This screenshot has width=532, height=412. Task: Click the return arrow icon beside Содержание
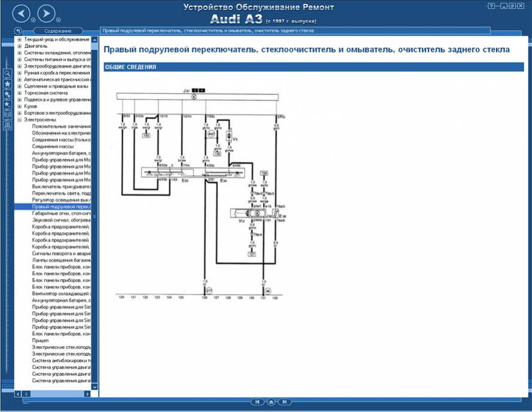(x=19, y=31)
